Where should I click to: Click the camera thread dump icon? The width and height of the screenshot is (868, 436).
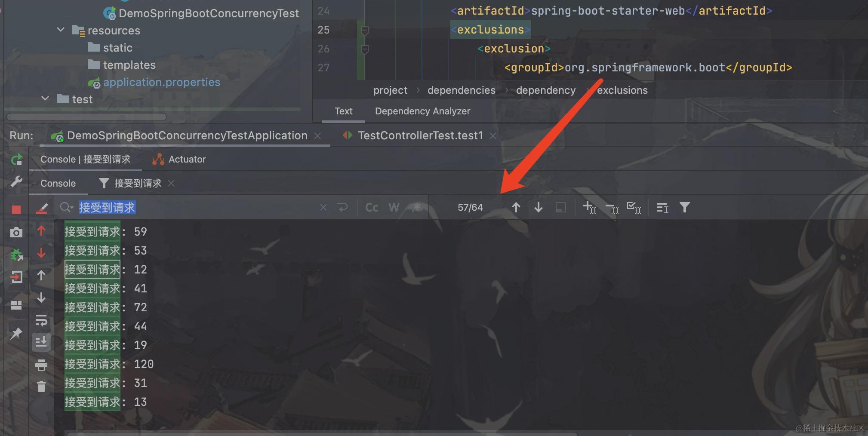(16, 233)
